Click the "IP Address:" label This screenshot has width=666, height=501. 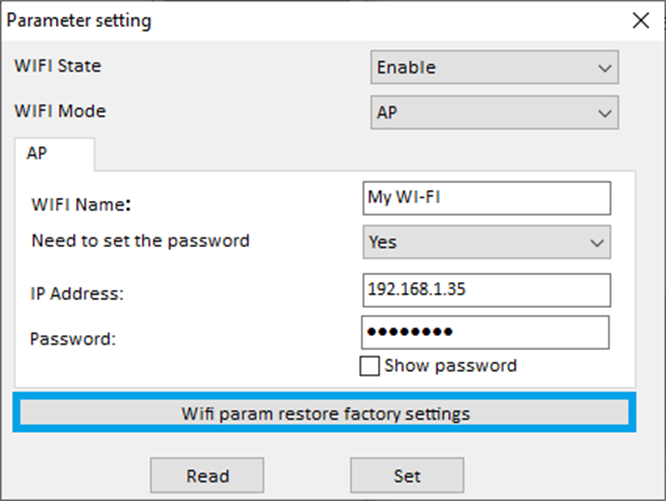75,294
